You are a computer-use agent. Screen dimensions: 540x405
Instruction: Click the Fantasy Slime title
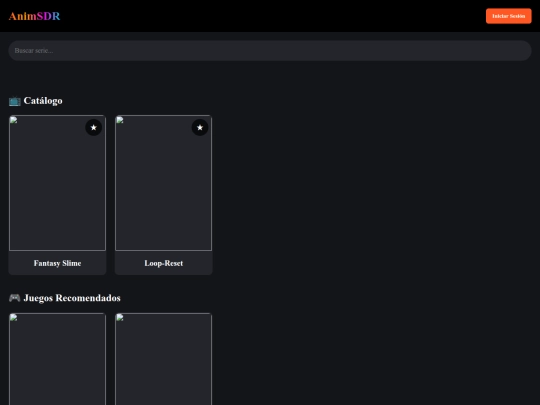click(58, 263)
